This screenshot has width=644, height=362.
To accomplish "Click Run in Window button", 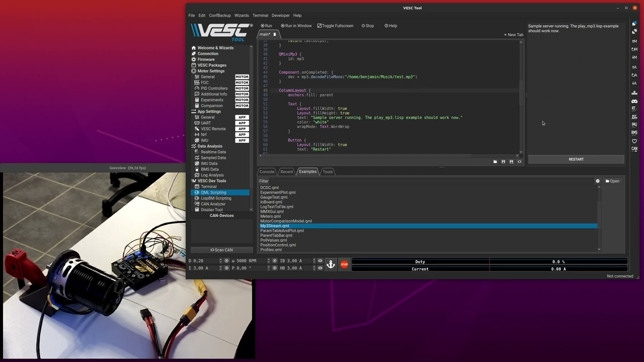I will [296, 26].
